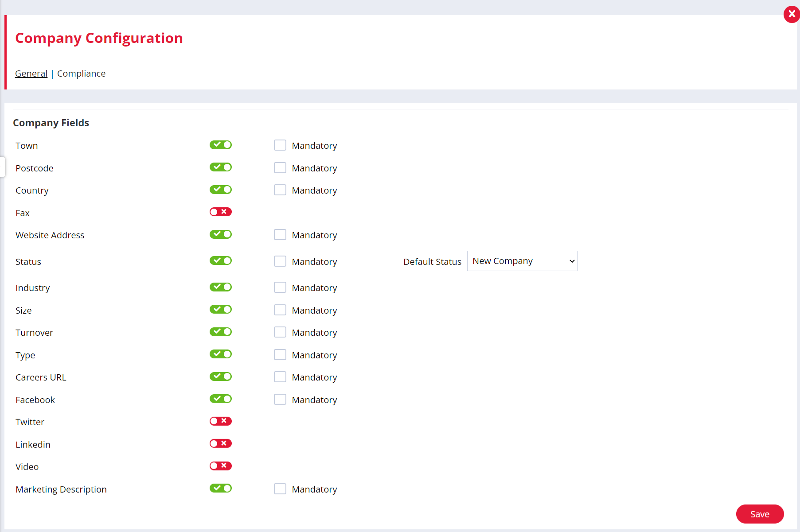Tick Mandatory for Turnover
The image size is (800, 532).
click(x=280, y=332)
